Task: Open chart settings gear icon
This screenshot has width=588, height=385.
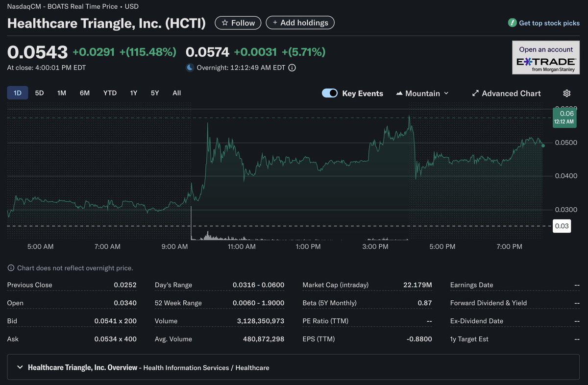Action: (x=567, y=93)
